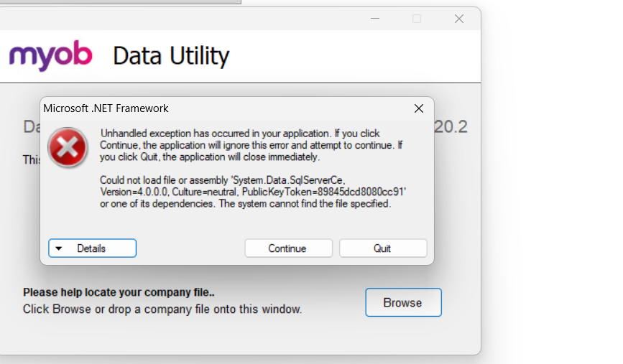
Task: Close the Data Utility window
Action: pyautogui.click(x=458, y=19)
